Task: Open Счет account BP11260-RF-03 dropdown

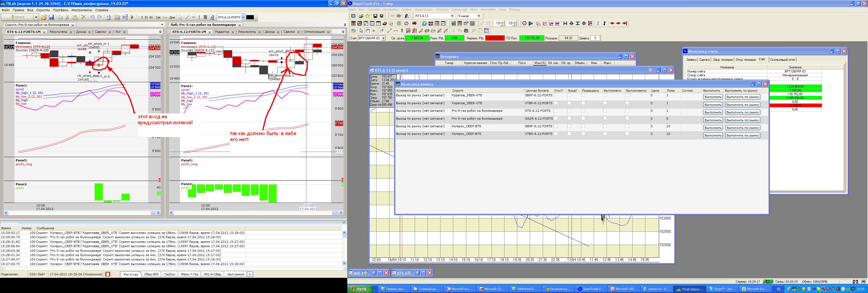Action: [383, 38]
